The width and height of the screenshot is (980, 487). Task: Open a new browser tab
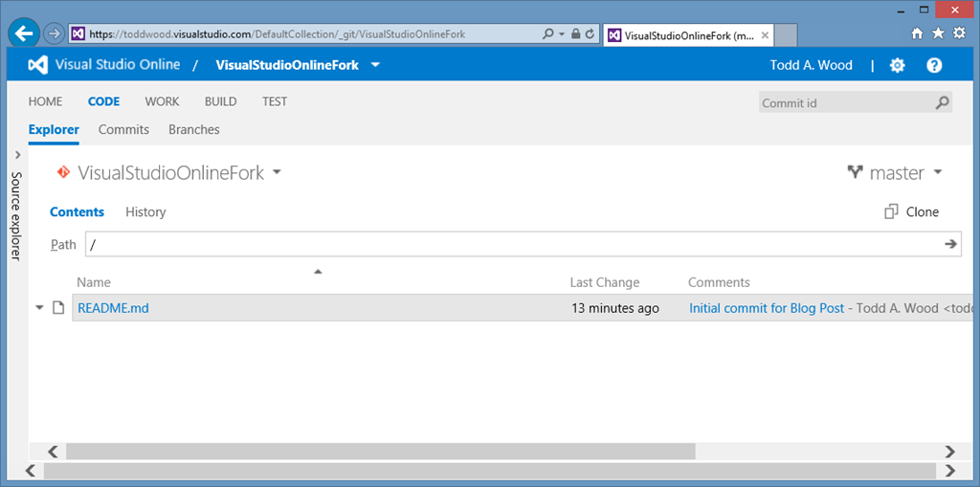(x=786, y=35)
